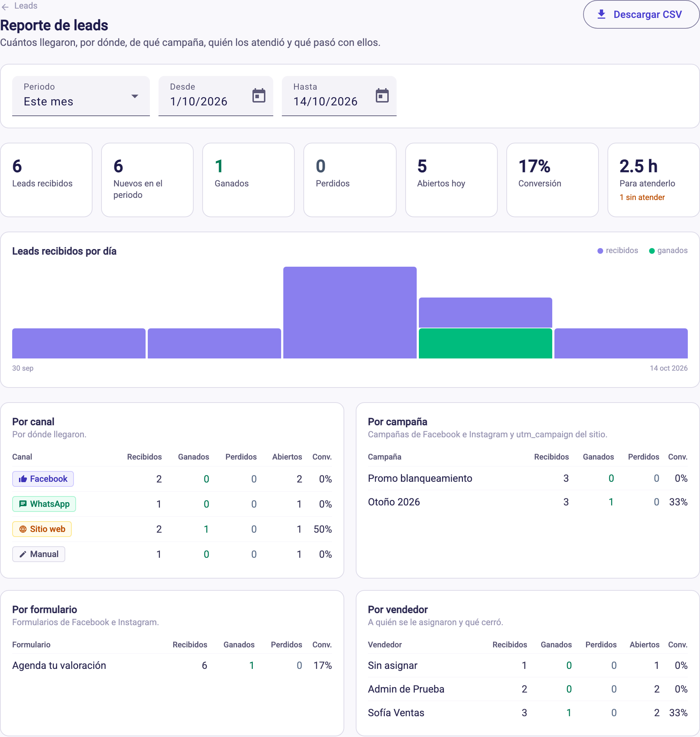Click the Facebook channel chip
The height and width of the screenshot is (737, 700).
[43, 479]
